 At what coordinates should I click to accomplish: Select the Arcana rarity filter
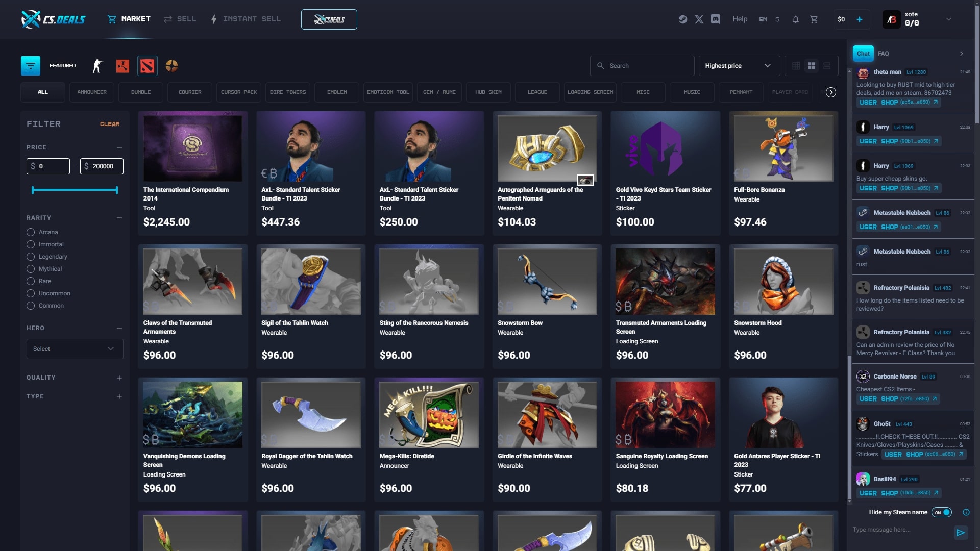click(x=31, y=232)
